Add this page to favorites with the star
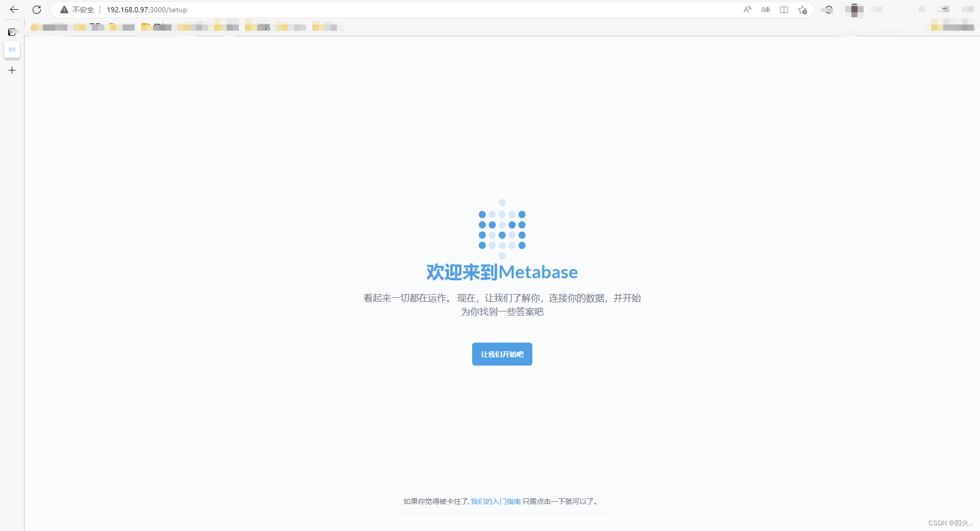980x531 pixels. click(x=802, y=9)
